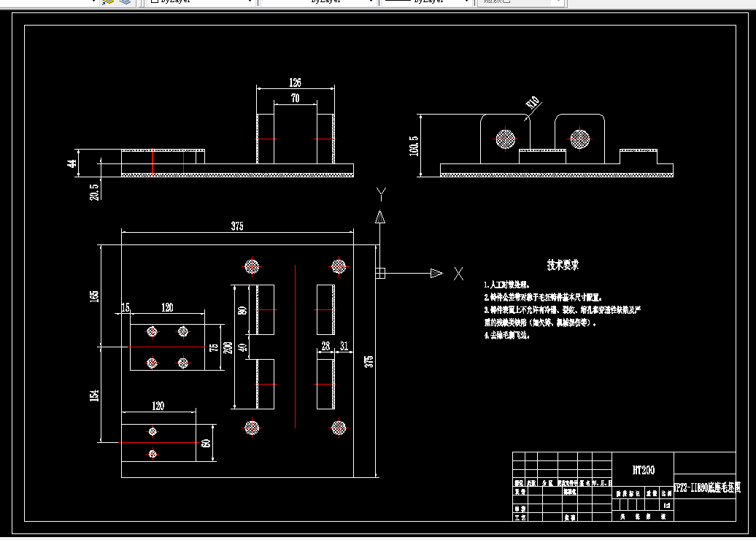Select the 120 dimension beside the 15
This screenshot has height=540, width=756.
point(167,308)
